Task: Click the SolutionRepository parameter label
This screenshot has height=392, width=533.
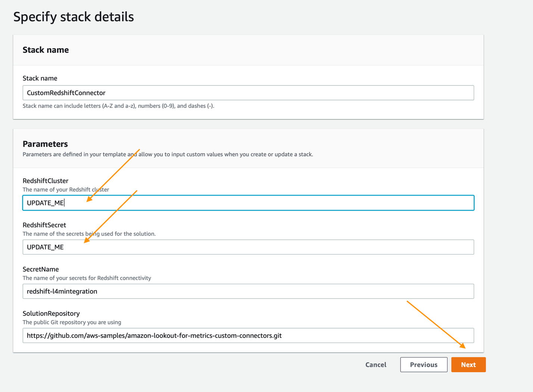Action: [51, 313]
